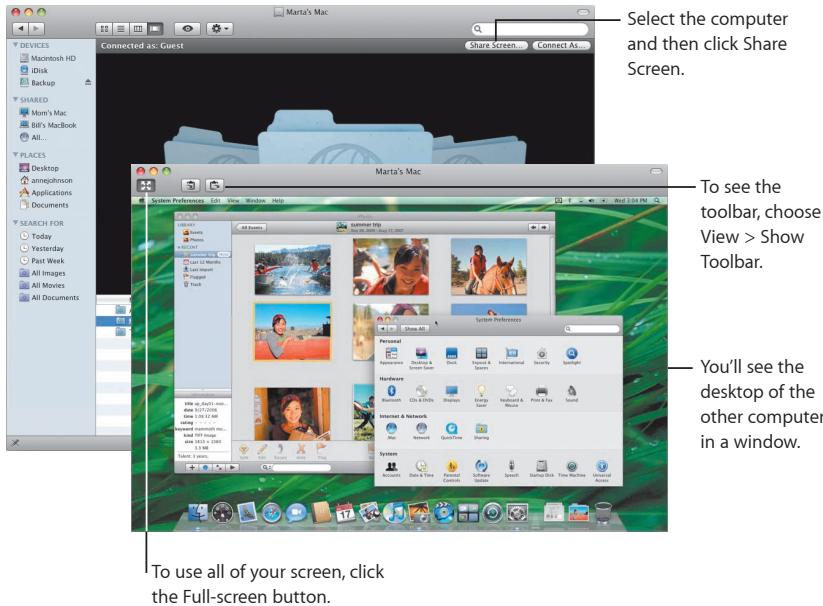This screenshot has height=606, width=823.
Task: Select the Today search
Action: [x=36, y=236]
